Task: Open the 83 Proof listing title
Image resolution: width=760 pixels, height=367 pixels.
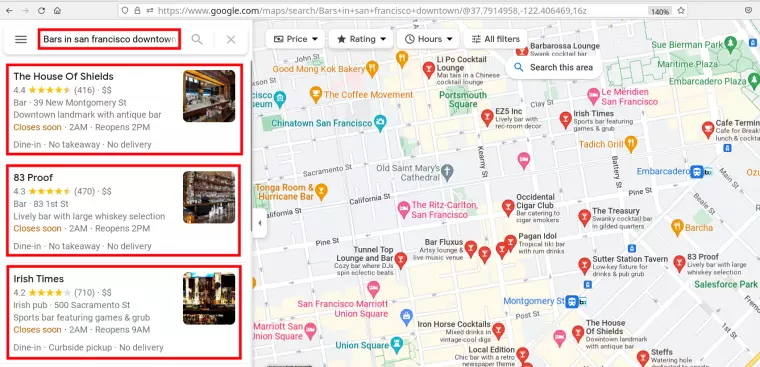Action: click(33, 177)
